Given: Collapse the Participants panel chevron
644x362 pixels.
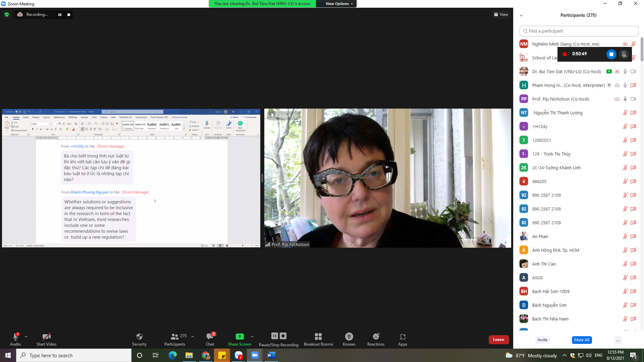Looking at the screenshot, I should point(521,15).
